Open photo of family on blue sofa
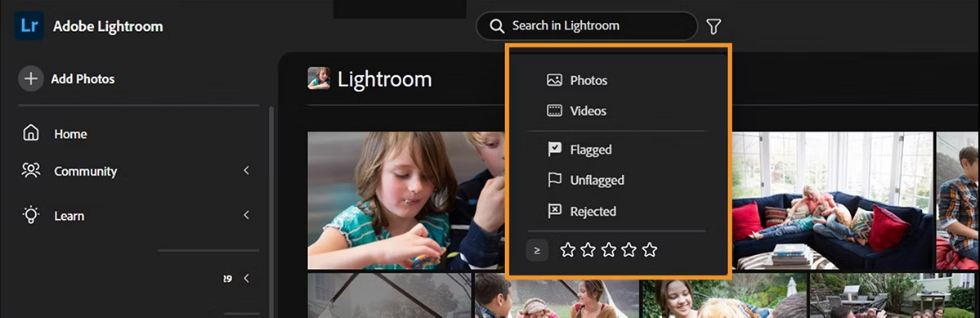 [x=833, y=200]
